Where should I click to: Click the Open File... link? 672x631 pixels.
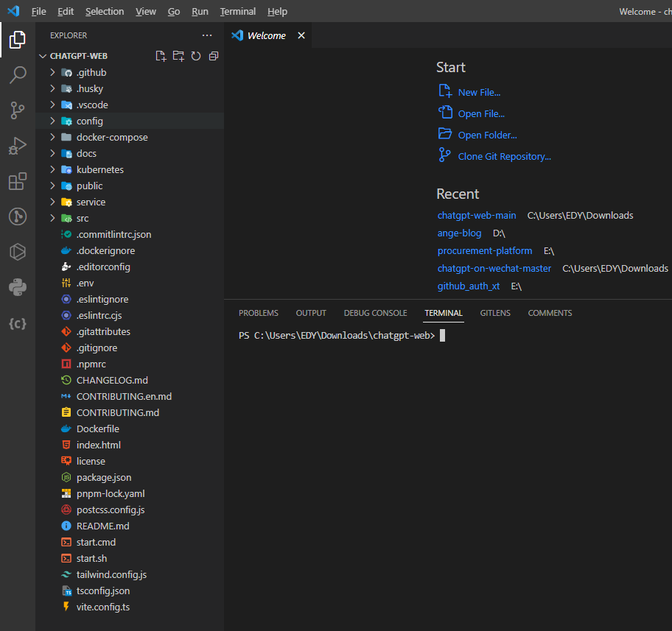481,114
